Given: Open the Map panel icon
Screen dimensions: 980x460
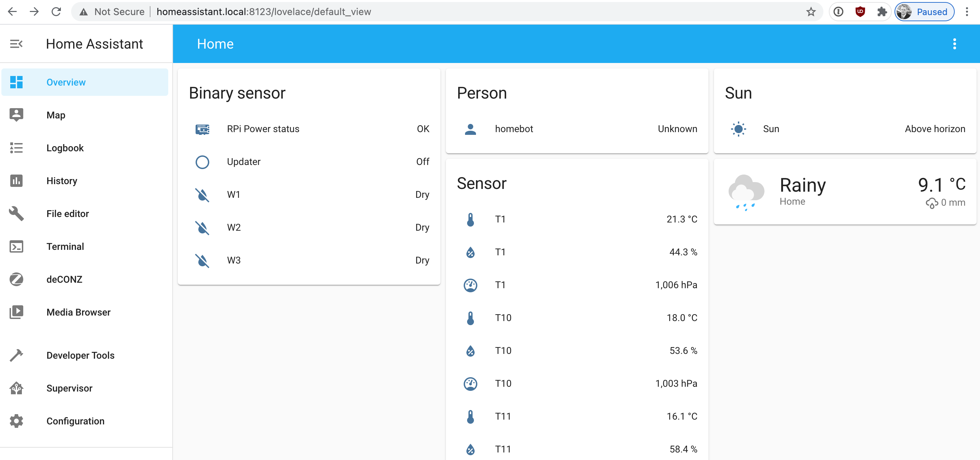Looking at the screenshot, I should [16, 115].
